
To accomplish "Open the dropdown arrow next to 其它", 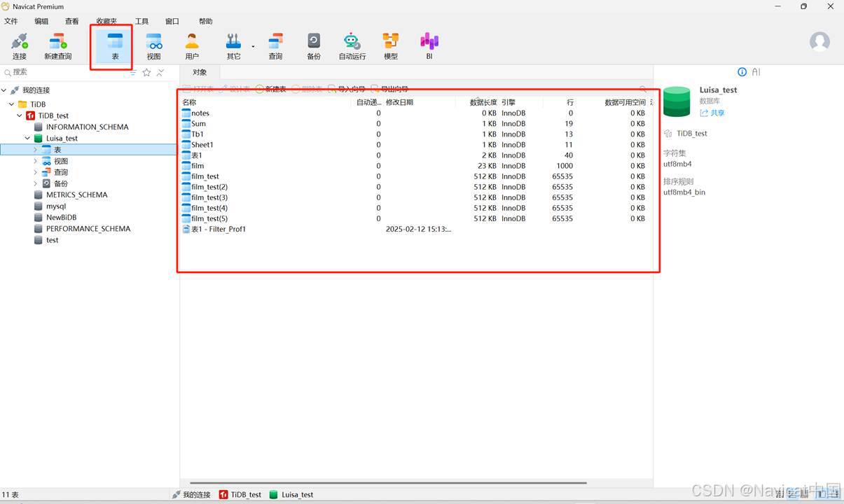I will coord(253,46).
